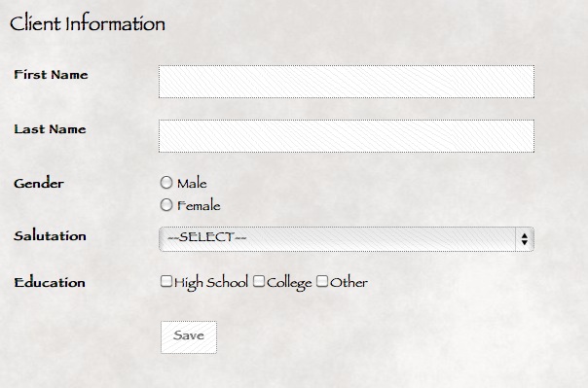Screen dimensions: 588x388
Task: Click the Male option label text
Action: pyautogui.click(x=192, y=183)
